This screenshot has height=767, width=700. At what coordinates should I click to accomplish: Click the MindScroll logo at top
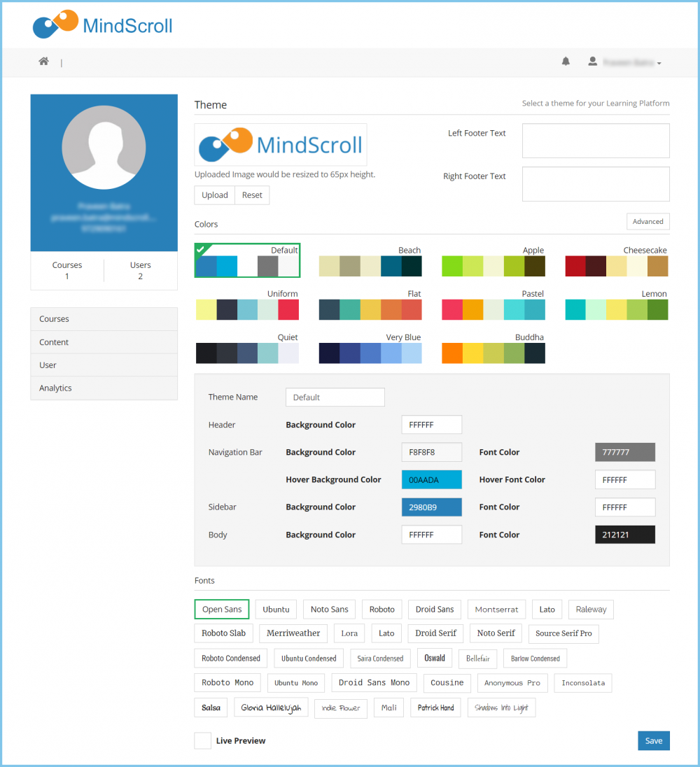pyautogui.click(x=103, y=24)
